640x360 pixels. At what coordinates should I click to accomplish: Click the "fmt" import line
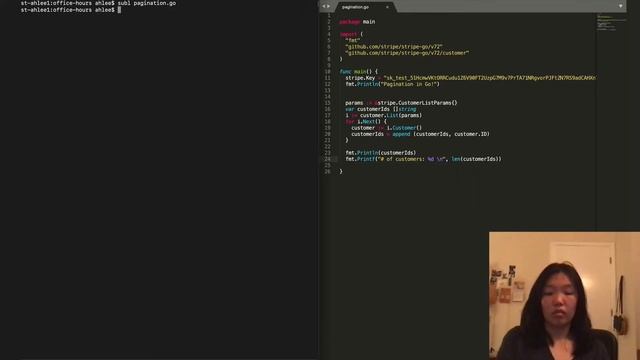353,40
